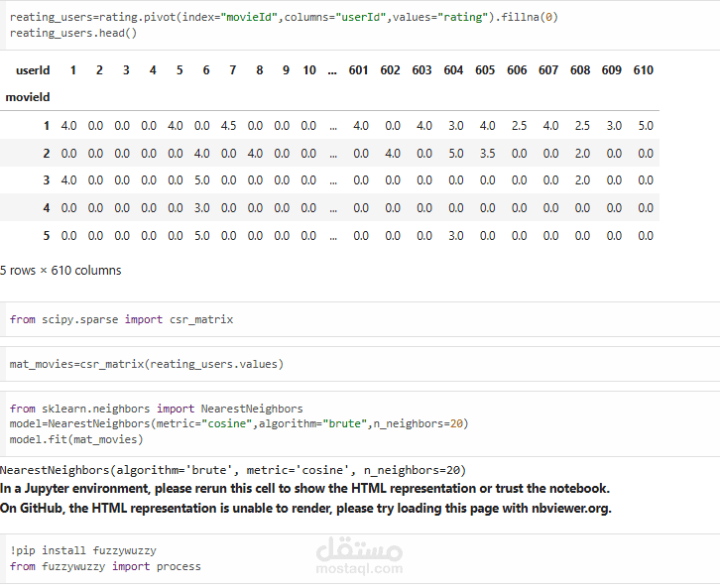Click the NearestNeighbors output repr text

click(x=233, y=470)
